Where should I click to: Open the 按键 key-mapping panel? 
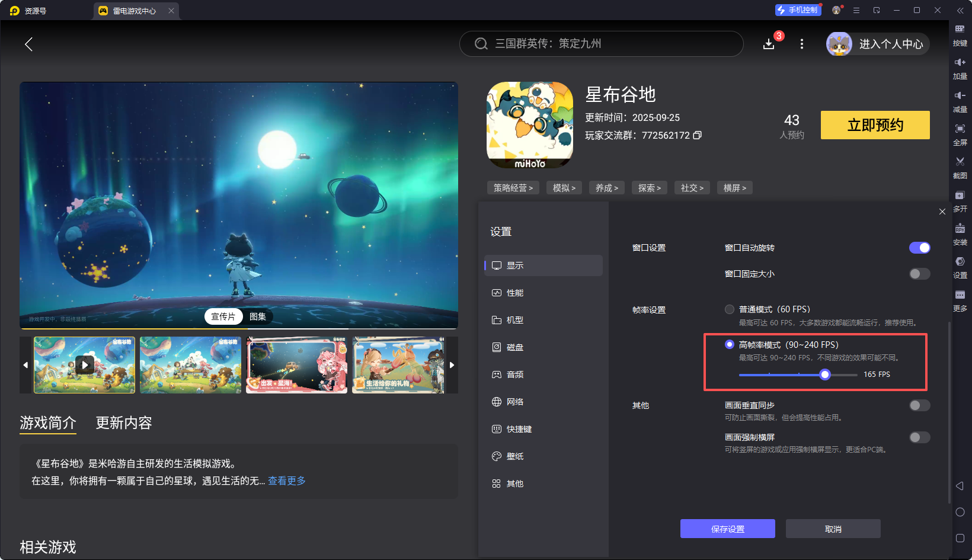tap(960, 36)
